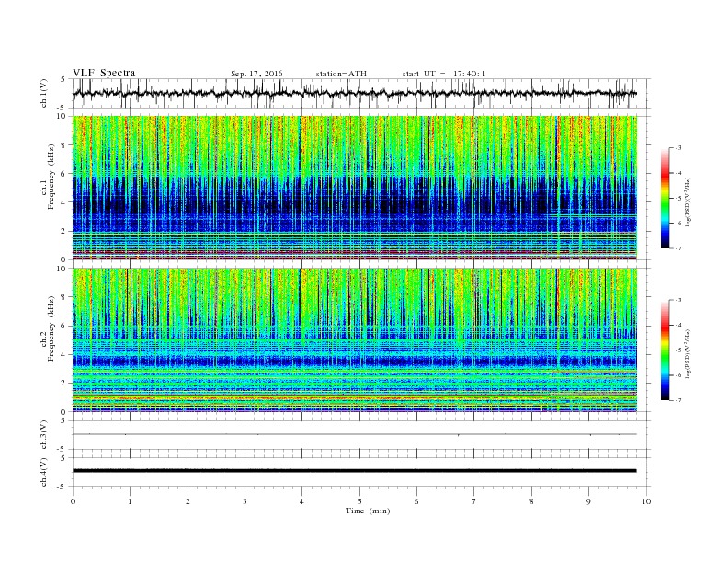Viewport: 728px width, 563px height.
Task: Click the "Time (min)" x-axis title
Action: coord(368,511)
